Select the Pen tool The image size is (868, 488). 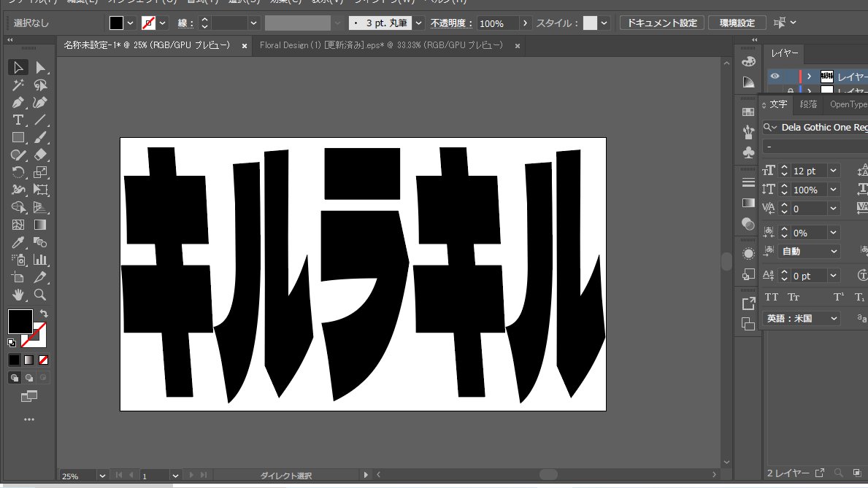(x=18, y=103)
